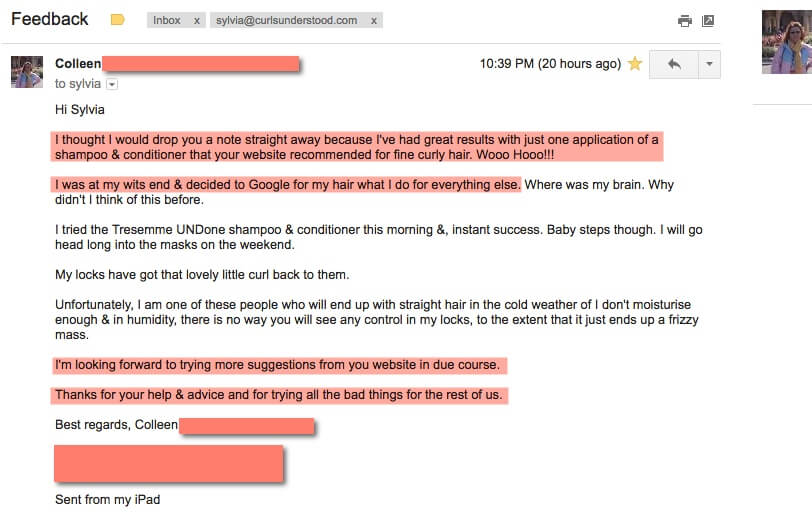The height and width of the screenshot is (520, 812).
Task: Click the reply arrow button
Action: pyautogui.click(x=674, y=64)
